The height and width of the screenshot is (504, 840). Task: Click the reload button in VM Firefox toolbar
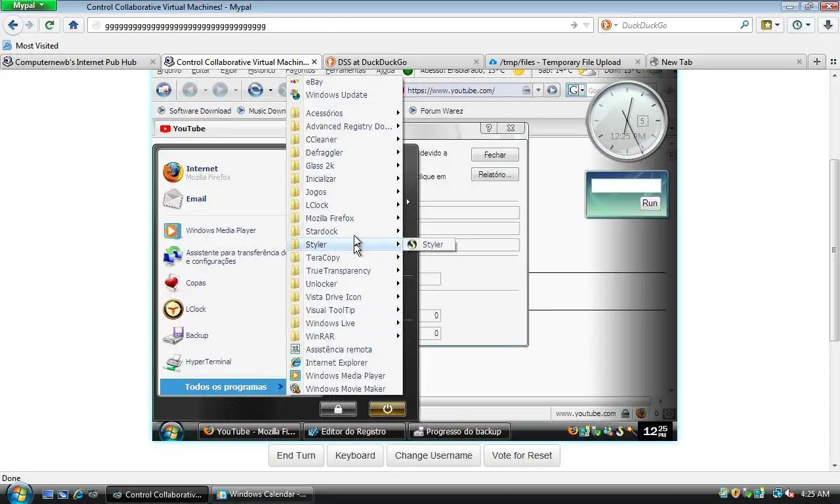tap(256, 90)
